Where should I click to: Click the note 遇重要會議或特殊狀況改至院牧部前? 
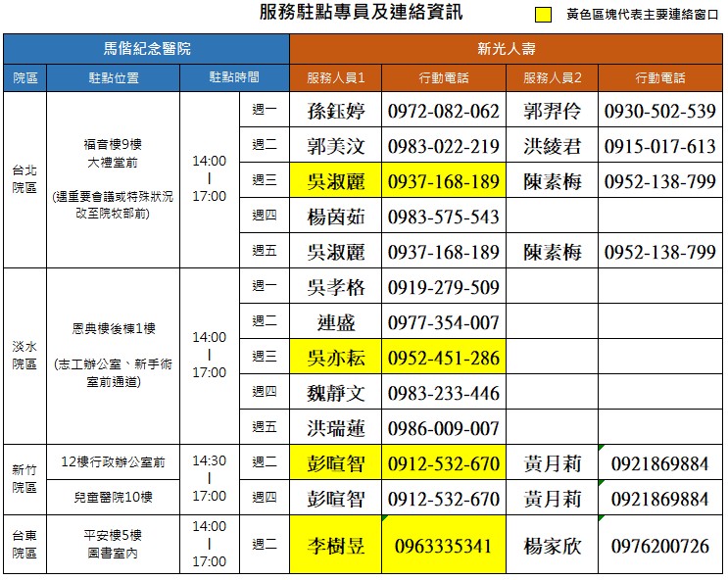tap(114, 205)
